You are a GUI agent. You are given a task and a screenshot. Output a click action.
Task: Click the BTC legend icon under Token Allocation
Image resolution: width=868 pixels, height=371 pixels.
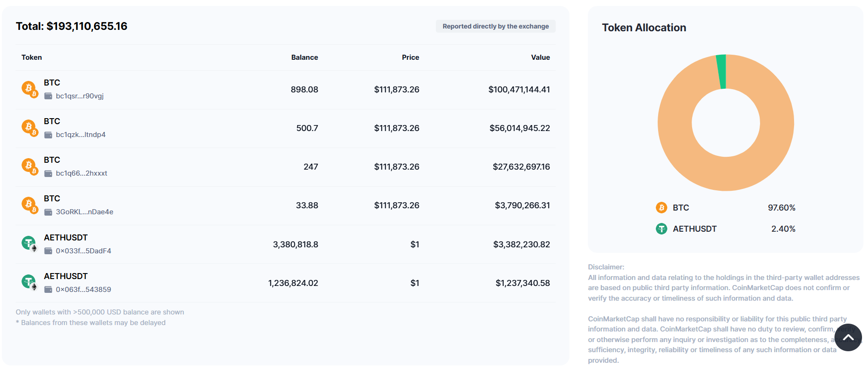[x=661, y=208]
